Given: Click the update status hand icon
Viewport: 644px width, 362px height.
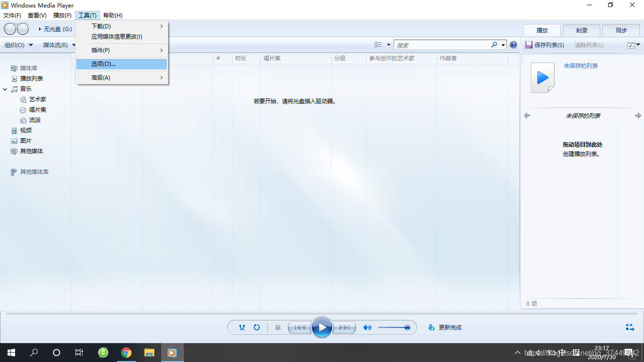Looking at the screenshot, I should 431,327.
